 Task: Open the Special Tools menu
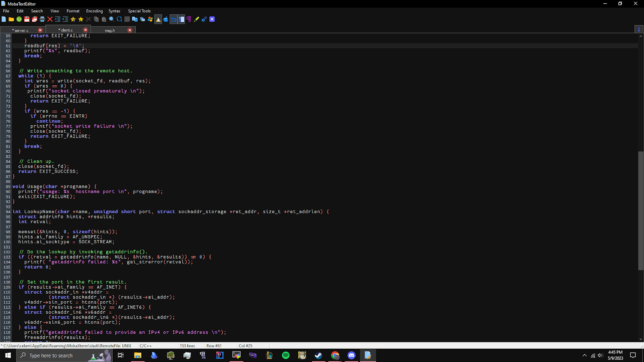[139, 11]
